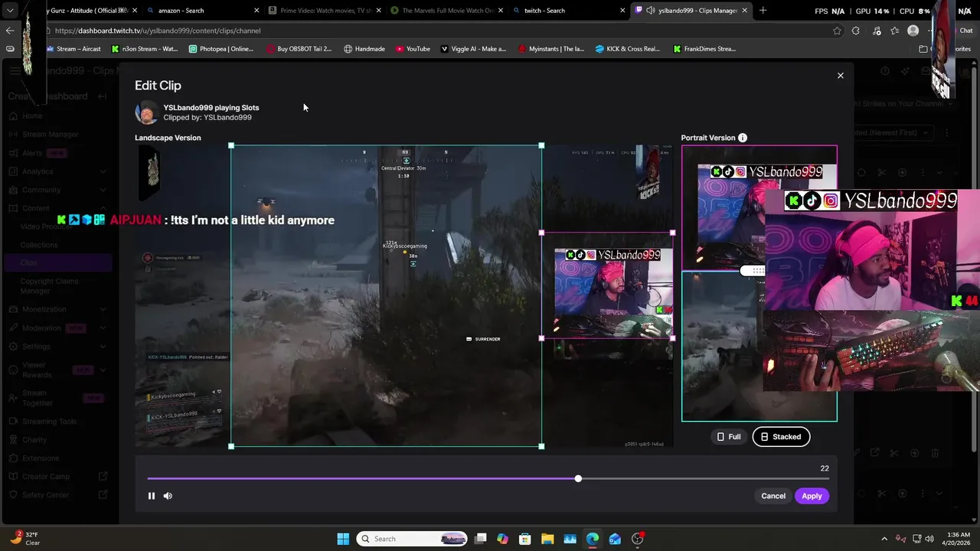Collapse the Creator Dashboard sidebar
The width and height of the screenshot is (980, 551).
tap(102, 96)
